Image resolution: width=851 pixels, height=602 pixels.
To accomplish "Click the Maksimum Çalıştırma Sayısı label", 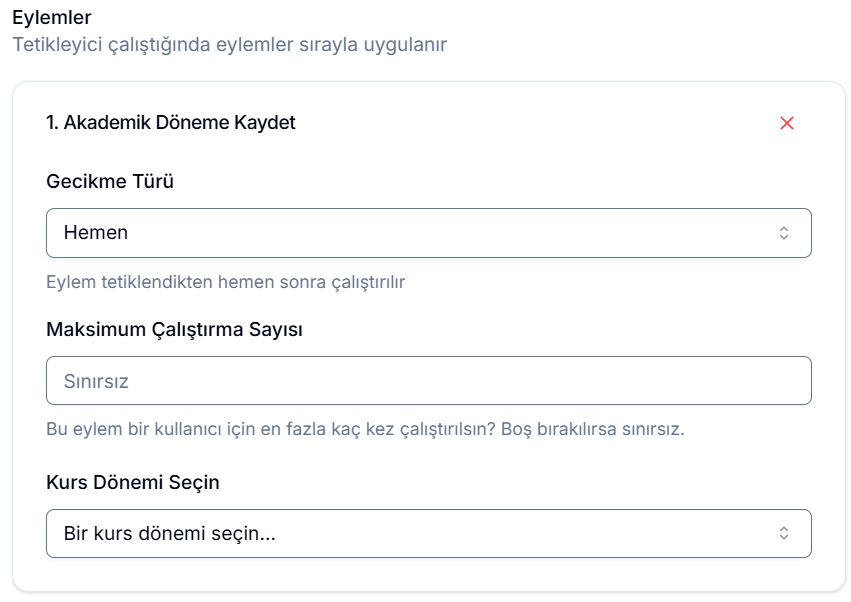I will [x=174, y=329].
